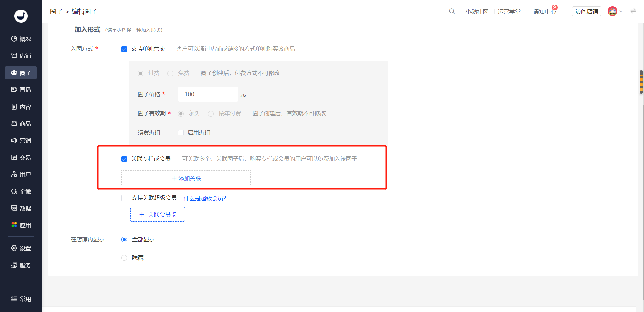Viewport: 644px width, 312px height.
Task: Open 商品 products section in the sidebar
Action: click(21, 124)
